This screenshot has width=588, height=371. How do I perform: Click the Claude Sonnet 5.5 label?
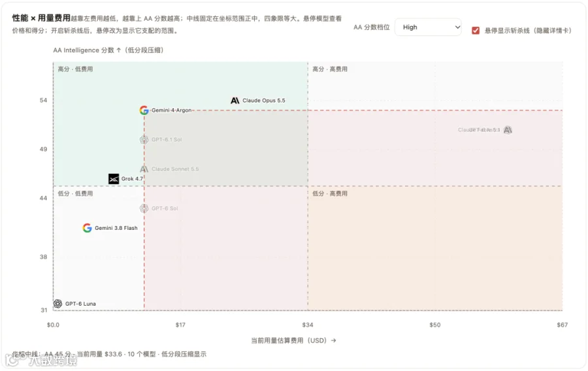click(x=175, y=169)
